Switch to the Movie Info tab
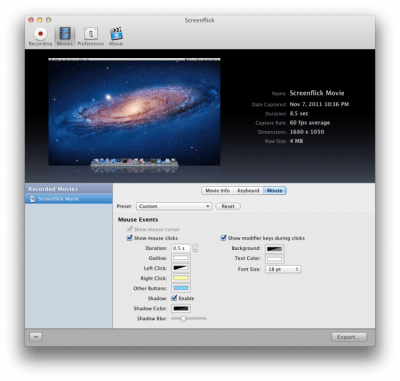Viewport: 400px width, 381px height. pos(217,191)
